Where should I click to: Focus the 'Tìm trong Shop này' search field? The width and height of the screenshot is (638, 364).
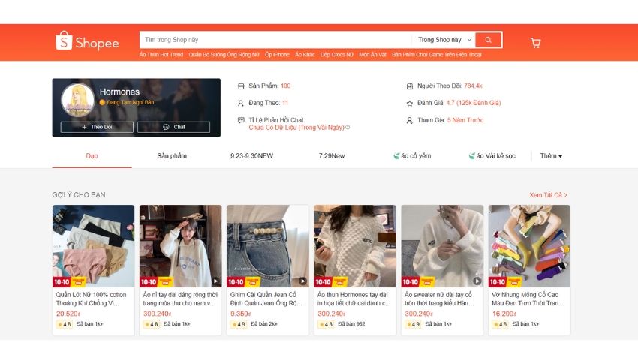275,40
